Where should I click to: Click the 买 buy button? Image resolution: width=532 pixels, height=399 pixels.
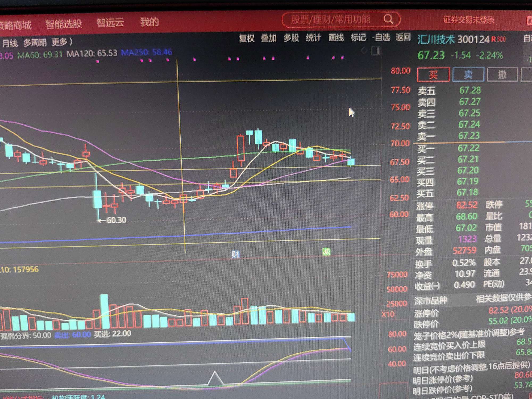click(433, 75)
